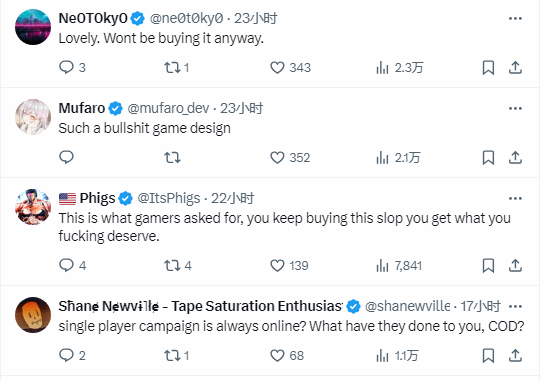Open three-dot menu on Mufaro's tweet
The height and width of the screenshot is (381, 542).
coord(515,109)
